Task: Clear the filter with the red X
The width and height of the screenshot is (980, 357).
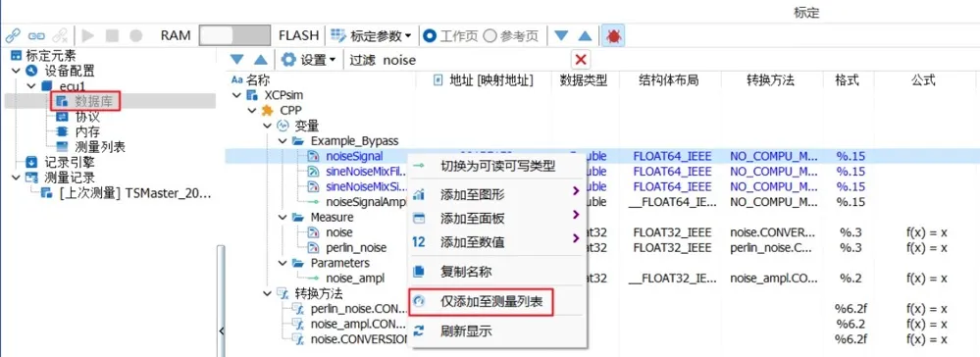Action: [581, 60]
